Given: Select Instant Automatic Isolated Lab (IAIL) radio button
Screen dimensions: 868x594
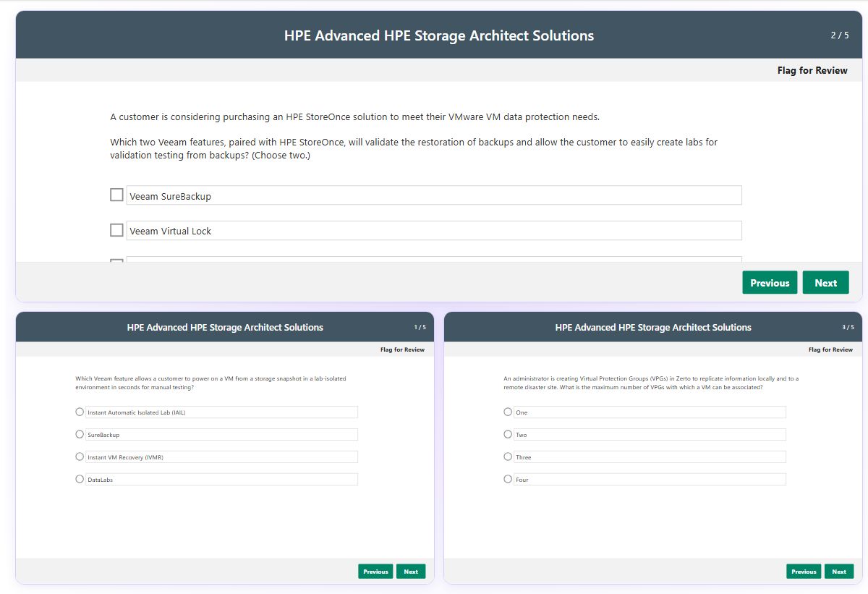Looking at the screenshot, I should 80,412.
